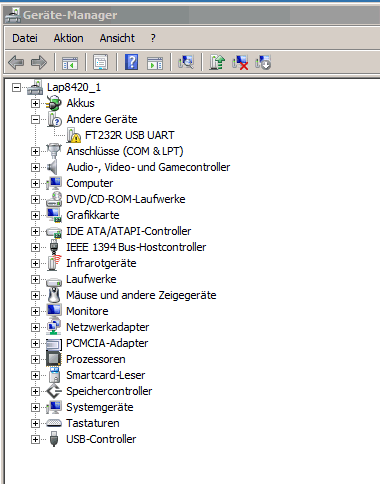Toggle the action pane toolbar icon
This screenshot has height=484, width=380.
coord(155,63)
